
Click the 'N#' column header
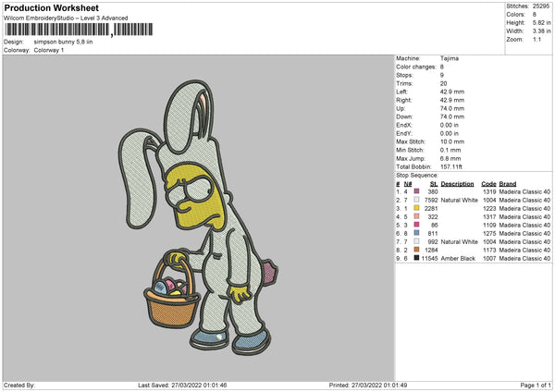point(408,184)
